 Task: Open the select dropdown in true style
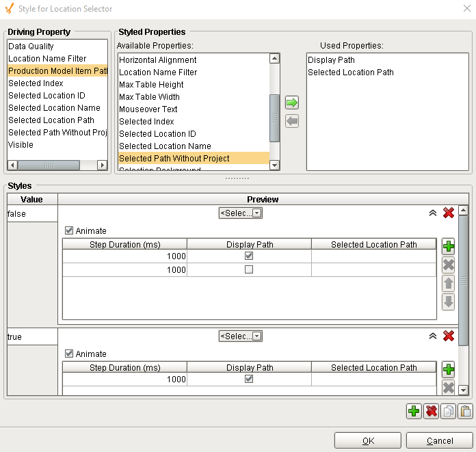click(x=241, y=336)
